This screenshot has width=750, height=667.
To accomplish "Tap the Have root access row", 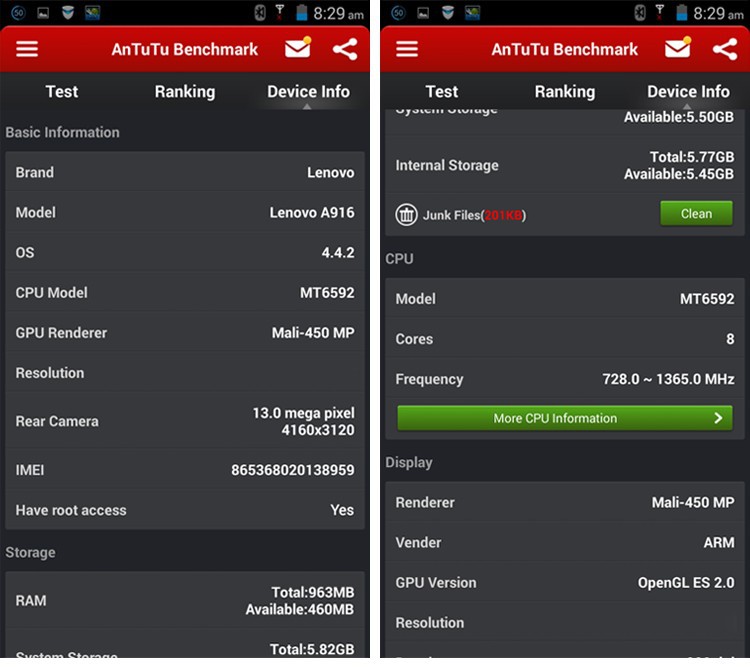I will click(x=185, y=510).
